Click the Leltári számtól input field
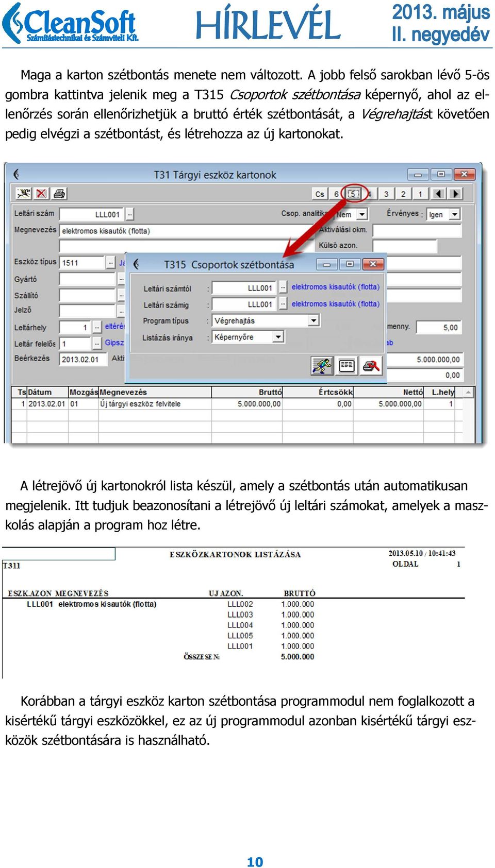The image size is (495, 868). click(x=245, y=288)
